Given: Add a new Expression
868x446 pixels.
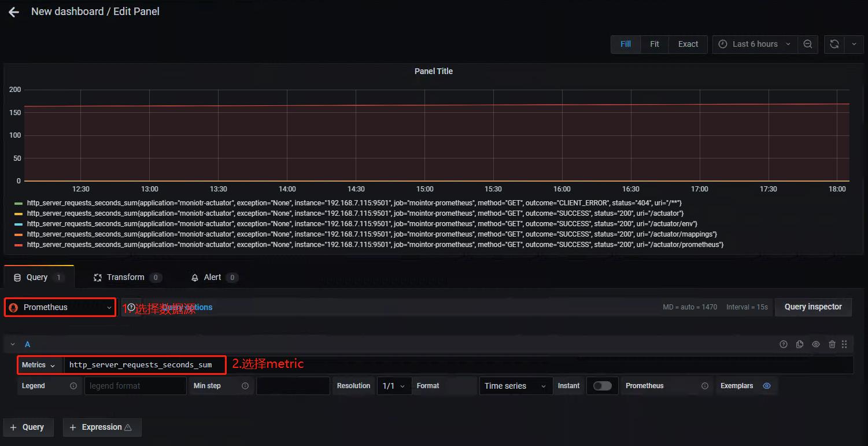Looking at the screenshot, I should pyautogui.click(x=102, y=427).
